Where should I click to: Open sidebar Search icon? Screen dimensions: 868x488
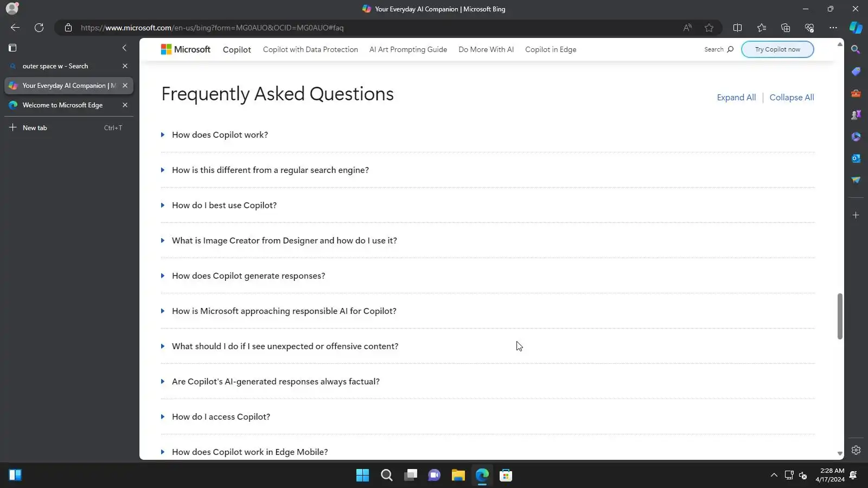pos(856,49)
